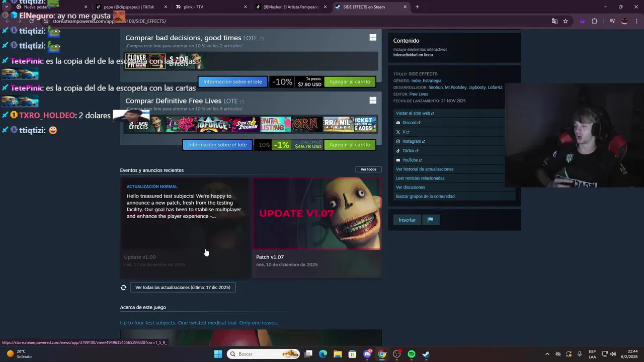This screenshot has width=644, height=362.
Task: Open the Update v1.09 announcement card
Action: [x=185, y=227]
